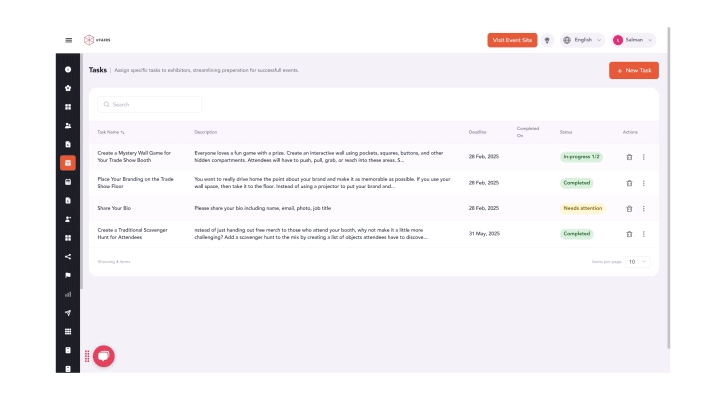Select the highlighted orange Tasks sidebar icon

68,163
